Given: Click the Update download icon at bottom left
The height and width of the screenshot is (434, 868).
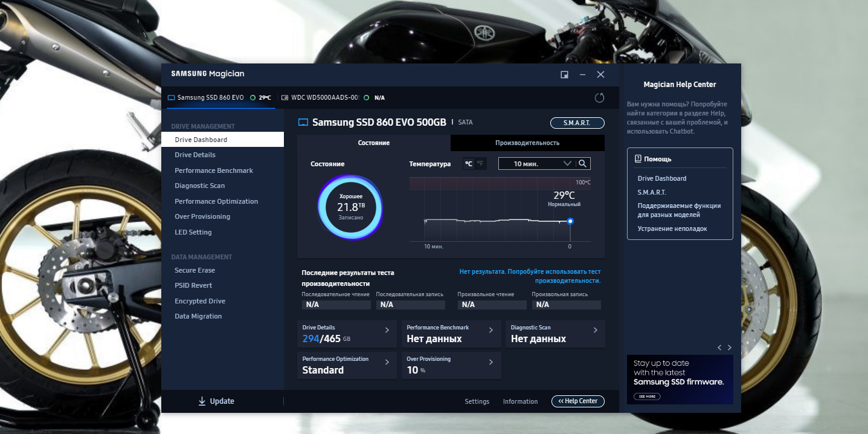Looking at the screenshot, I should click(x=201, y=401).
